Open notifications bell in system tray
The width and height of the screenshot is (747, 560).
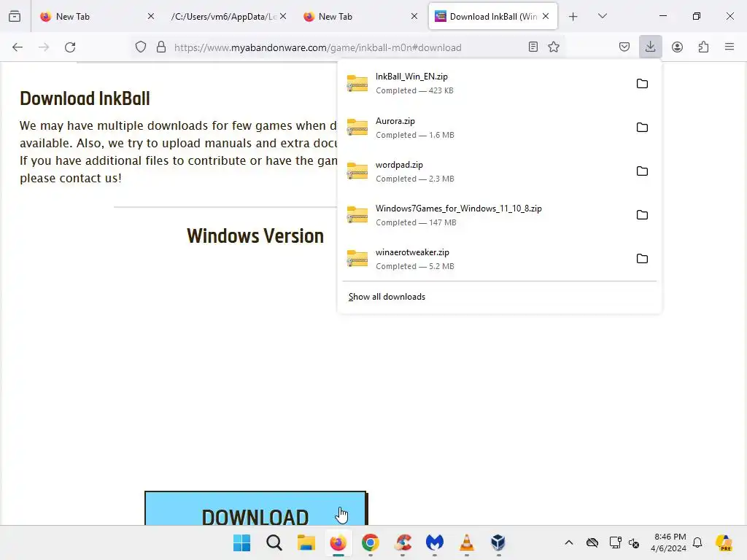697,542
